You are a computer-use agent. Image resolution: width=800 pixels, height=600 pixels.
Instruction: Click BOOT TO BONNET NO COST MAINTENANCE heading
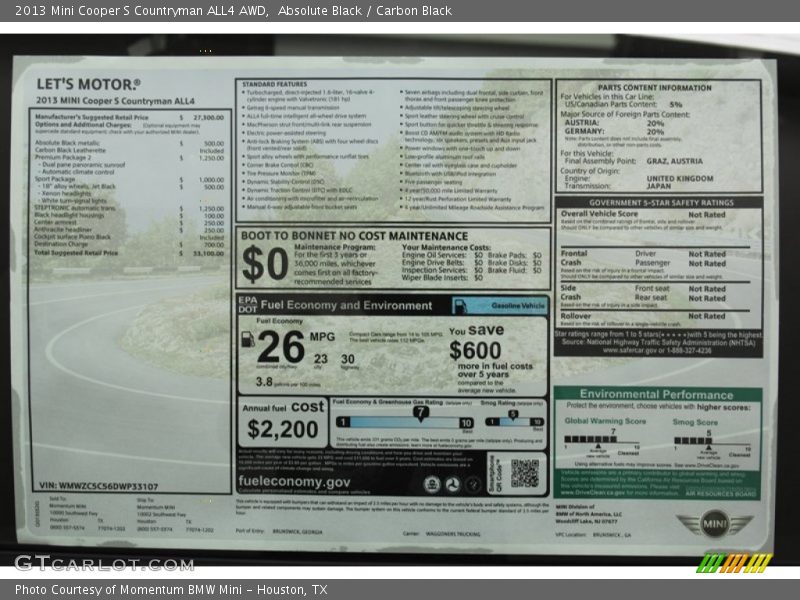click(354, 236)
